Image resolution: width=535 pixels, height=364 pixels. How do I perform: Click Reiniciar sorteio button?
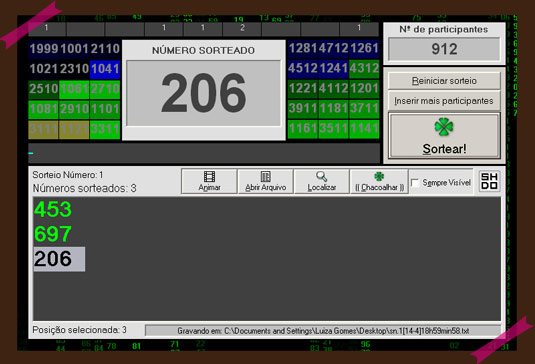point(444,81)
